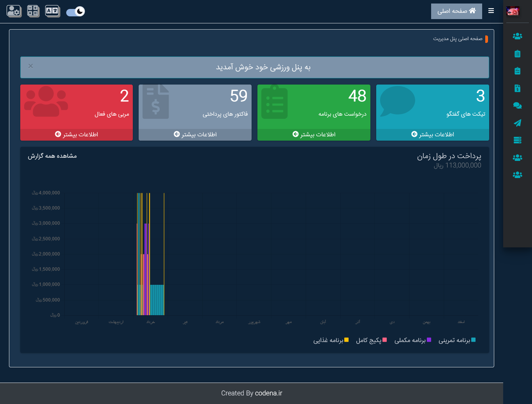Open the server stack icon in sidebar
Screen dimensions: 532x404
tap(517, 140)
